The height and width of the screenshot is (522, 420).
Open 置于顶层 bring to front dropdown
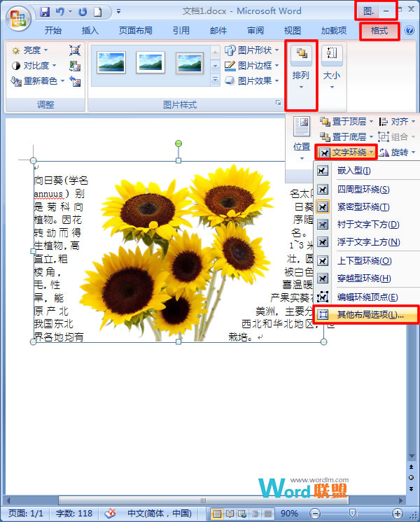346,122
